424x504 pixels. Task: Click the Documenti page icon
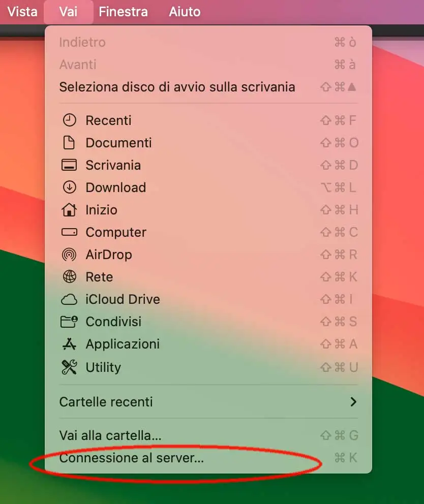tap(69, 143)
